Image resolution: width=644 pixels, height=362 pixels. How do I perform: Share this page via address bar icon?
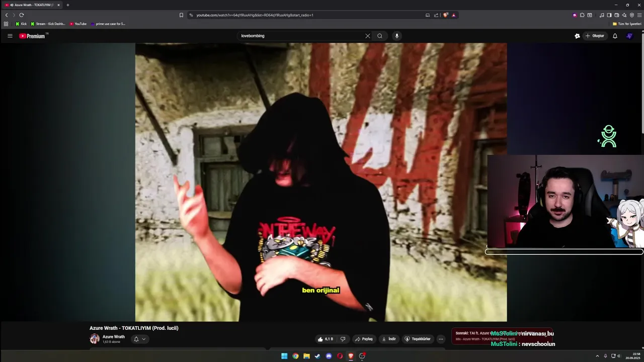click(x=436, y=15)
